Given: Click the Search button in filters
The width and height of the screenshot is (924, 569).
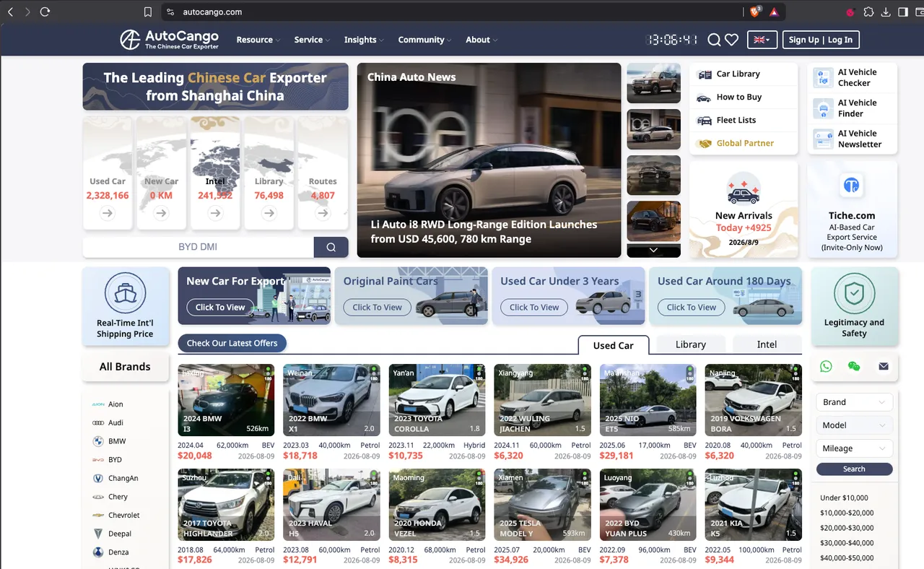Looking at the screenshot, I should click(x=854, y=469).
